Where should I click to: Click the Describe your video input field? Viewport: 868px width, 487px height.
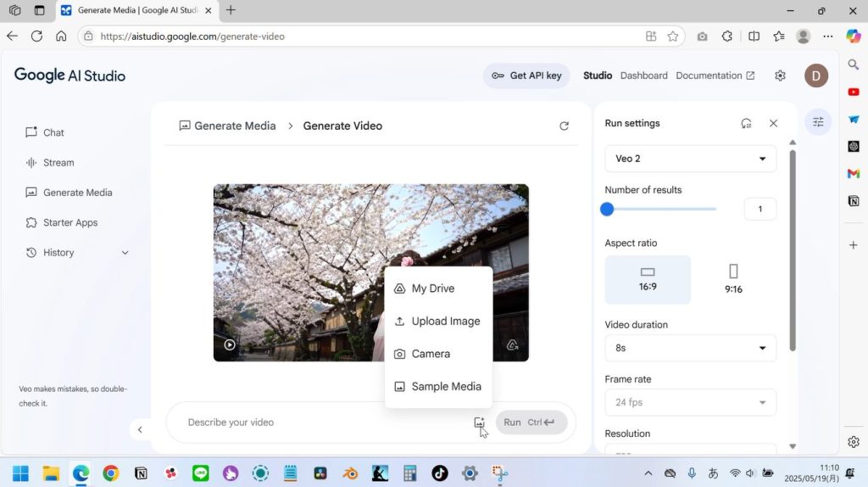click(322, 423)
